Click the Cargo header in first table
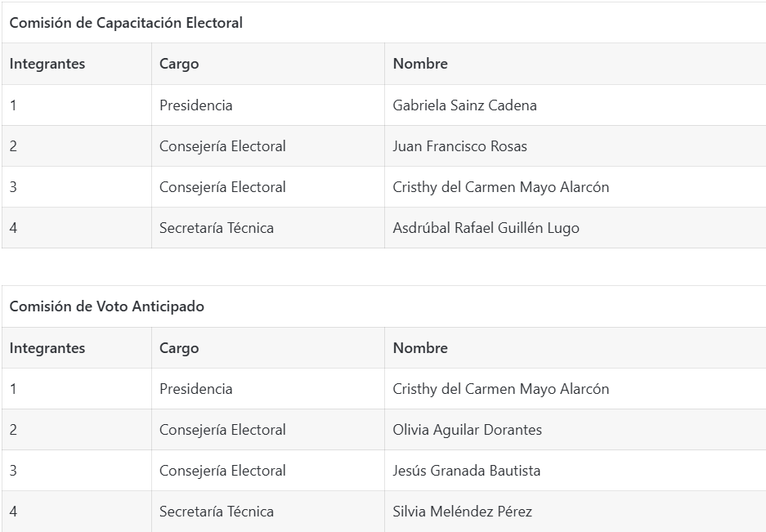 [x=179, y=64]
